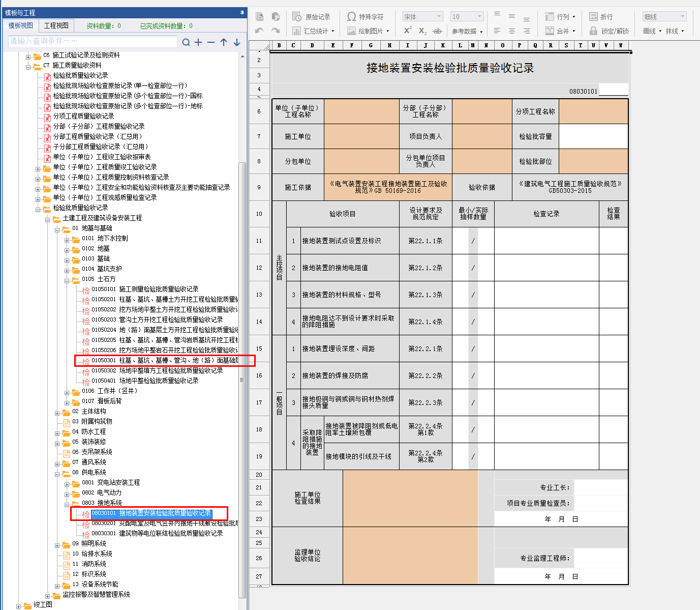The height and width of the screenshot is (610, 700).
Task: Collapse the 0803 接地系统 folder
Action: (x=67, y=504)
